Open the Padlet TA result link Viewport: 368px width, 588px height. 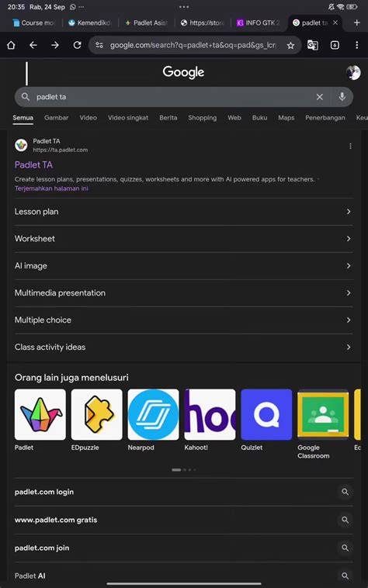click(x=33, y=164)
